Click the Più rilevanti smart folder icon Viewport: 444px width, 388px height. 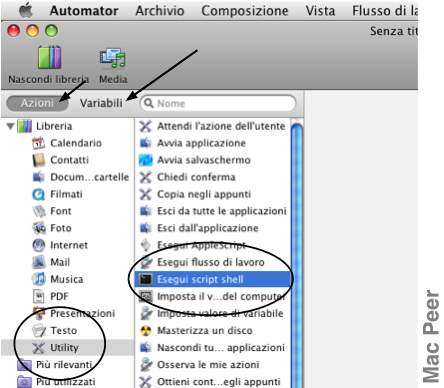(24, 364)
